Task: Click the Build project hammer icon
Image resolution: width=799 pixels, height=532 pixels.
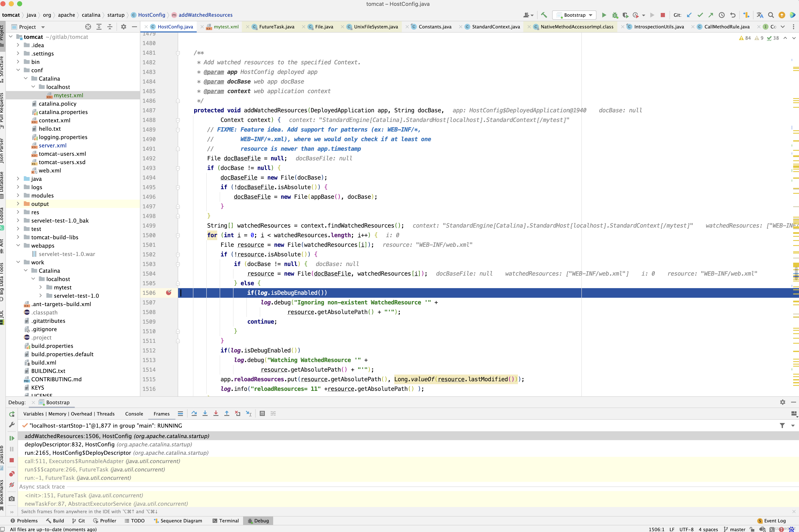Action: click(x=544, y=15)
